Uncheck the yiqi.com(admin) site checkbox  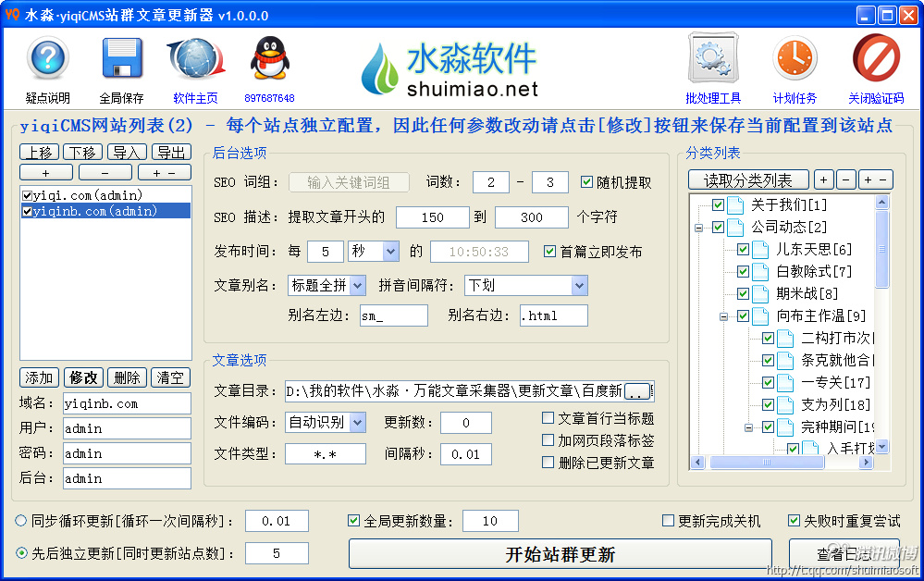tap(27, 195)
